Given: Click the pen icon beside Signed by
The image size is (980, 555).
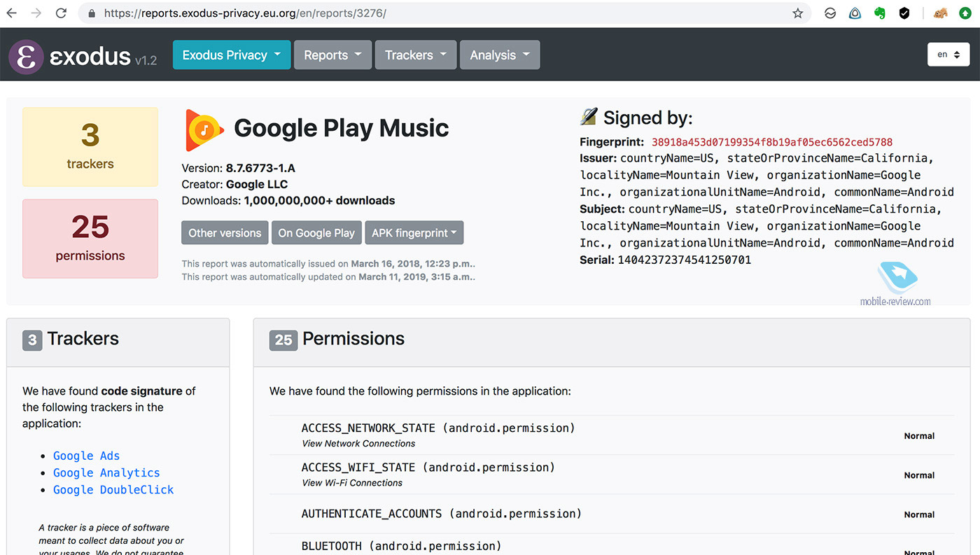Looking at the screenshot, I should (x=589, y=117).
